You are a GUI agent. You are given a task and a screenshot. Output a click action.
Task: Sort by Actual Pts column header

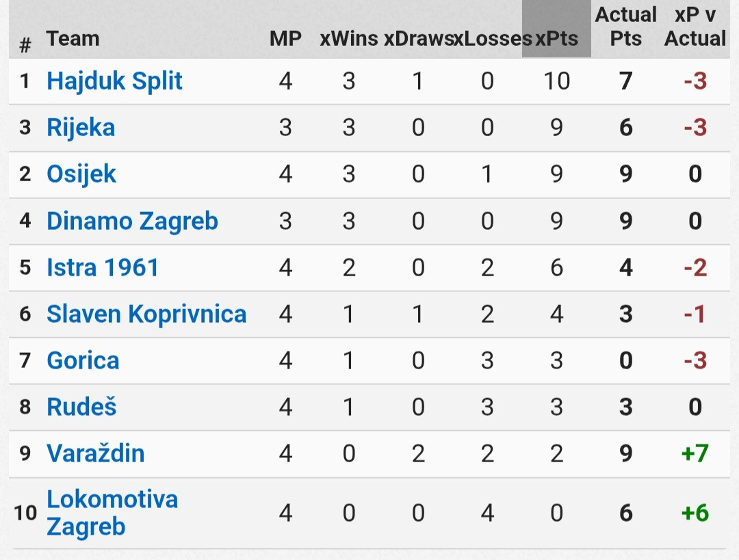point(625,27)
